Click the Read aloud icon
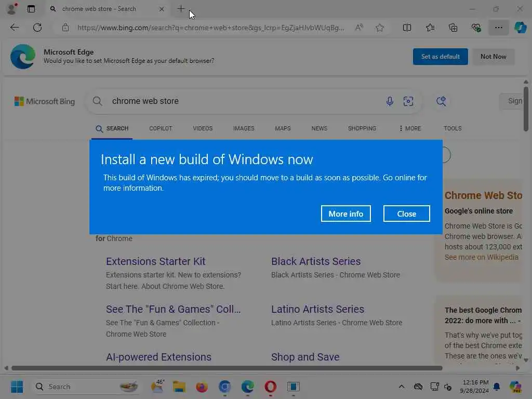The height and width of the screenshot is (399, 532). pos(359,28)
